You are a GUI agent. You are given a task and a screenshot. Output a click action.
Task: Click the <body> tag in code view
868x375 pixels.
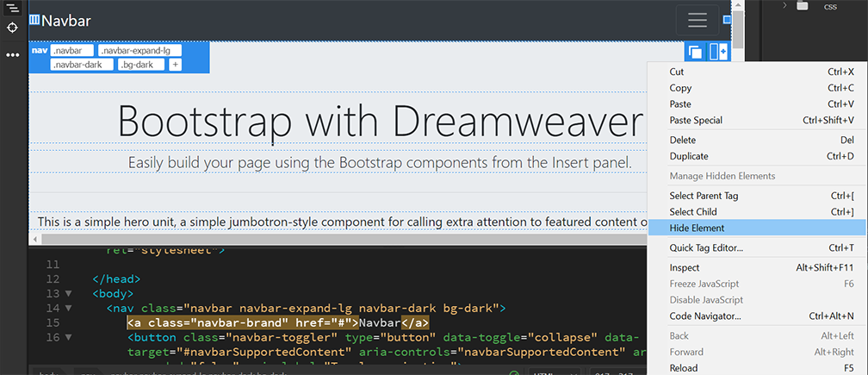[114, 294]
